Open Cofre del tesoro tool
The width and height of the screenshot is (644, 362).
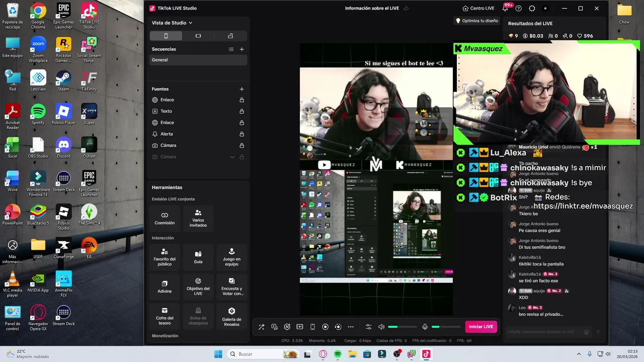click(x=165, y=316)
